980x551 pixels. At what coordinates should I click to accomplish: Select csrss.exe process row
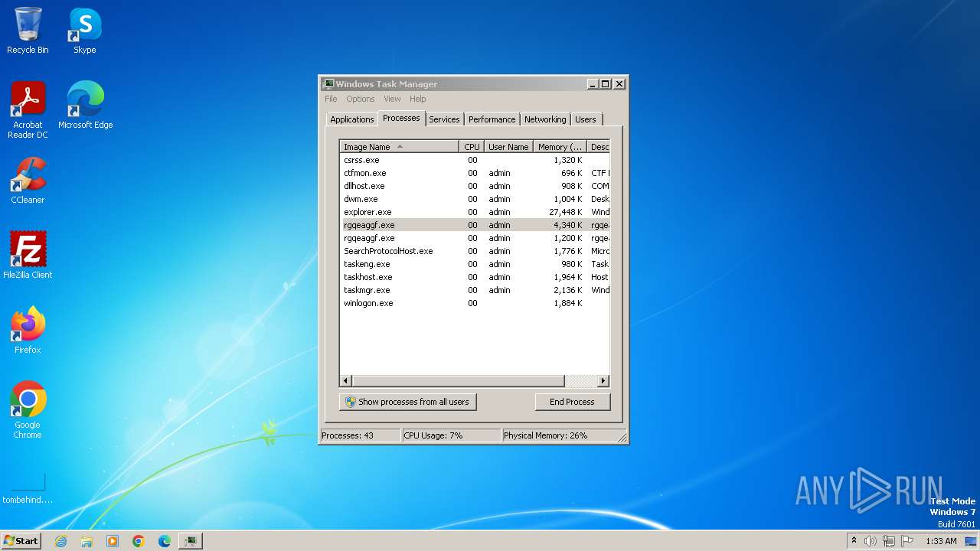pyautogui.click(x=475, y=160)
